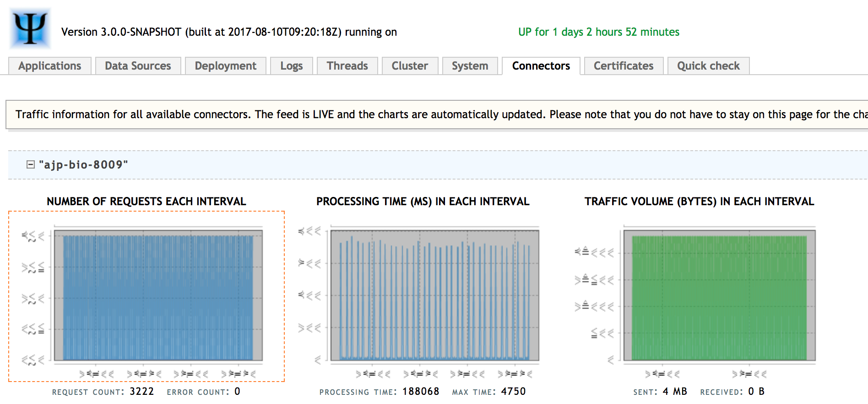Click the version 3.0.0-SNAPSHOT text
Image resolution: width=868 pixels, height=404 pixels.
click(x=229, y=32)
